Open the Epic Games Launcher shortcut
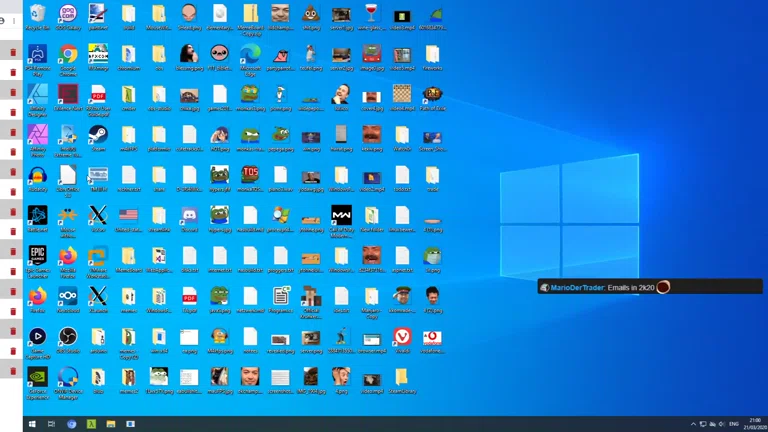 click(x=37, y=255)
